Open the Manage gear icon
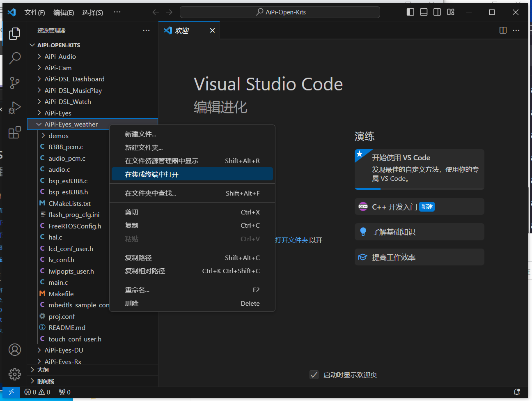532x401 pixels. 15,374
